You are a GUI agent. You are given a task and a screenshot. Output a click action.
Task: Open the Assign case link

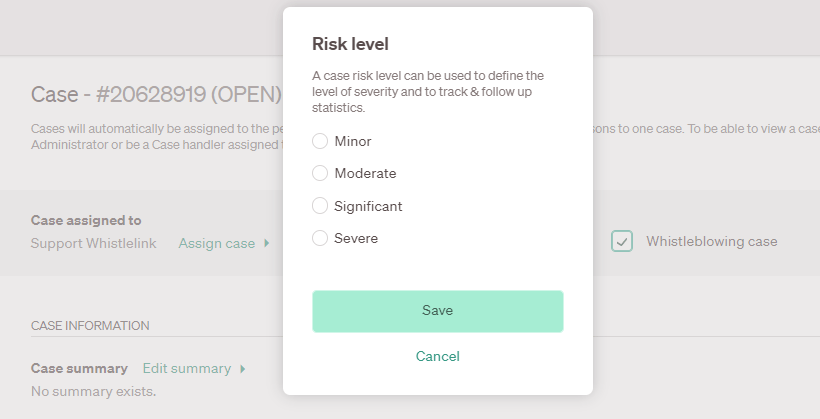point(216,243)
